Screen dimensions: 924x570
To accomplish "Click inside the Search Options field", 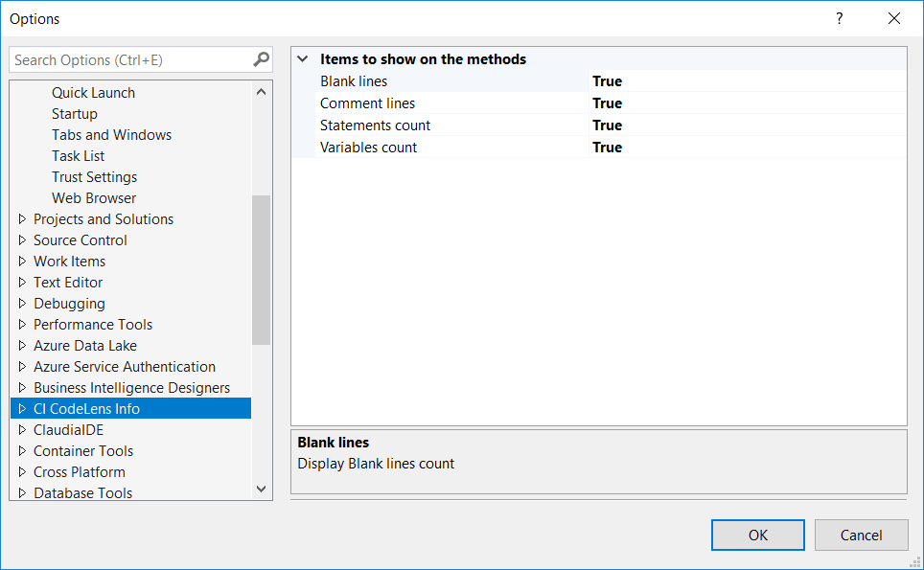I will (125, 58).
